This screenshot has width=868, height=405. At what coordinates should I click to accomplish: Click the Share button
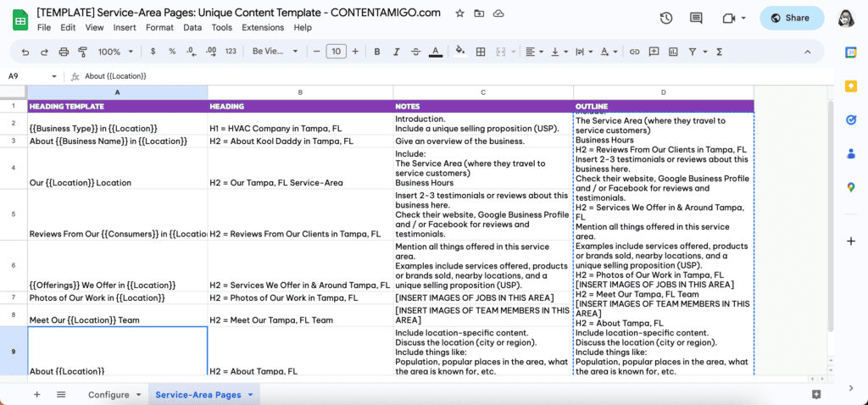[x=792, y=19]
